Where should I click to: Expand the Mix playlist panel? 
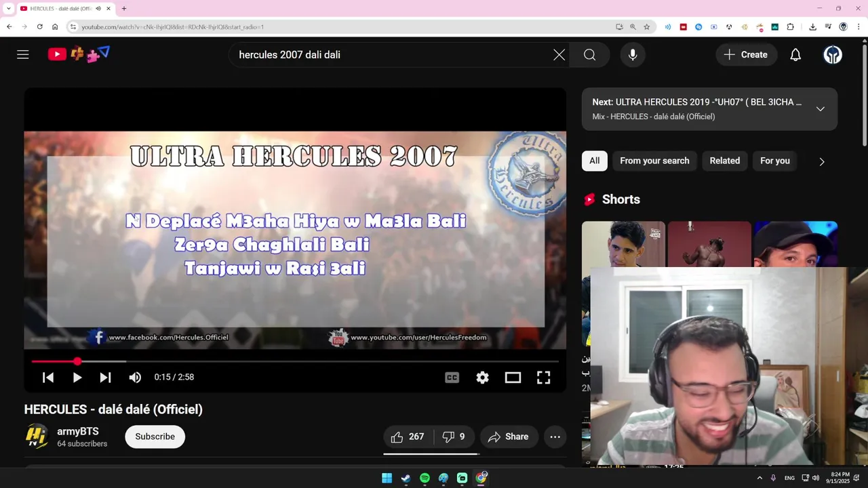coord(821,109)
